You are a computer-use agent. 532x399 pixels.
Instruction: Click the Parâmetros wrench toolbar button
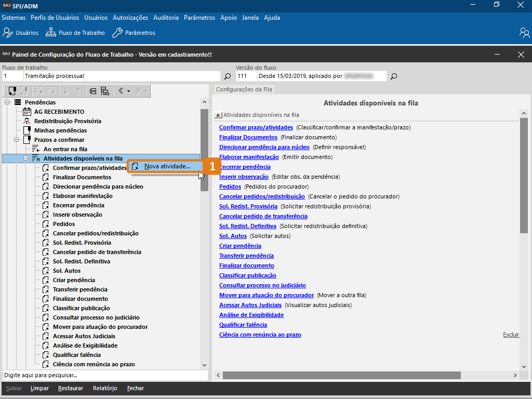tap(134, 33)
